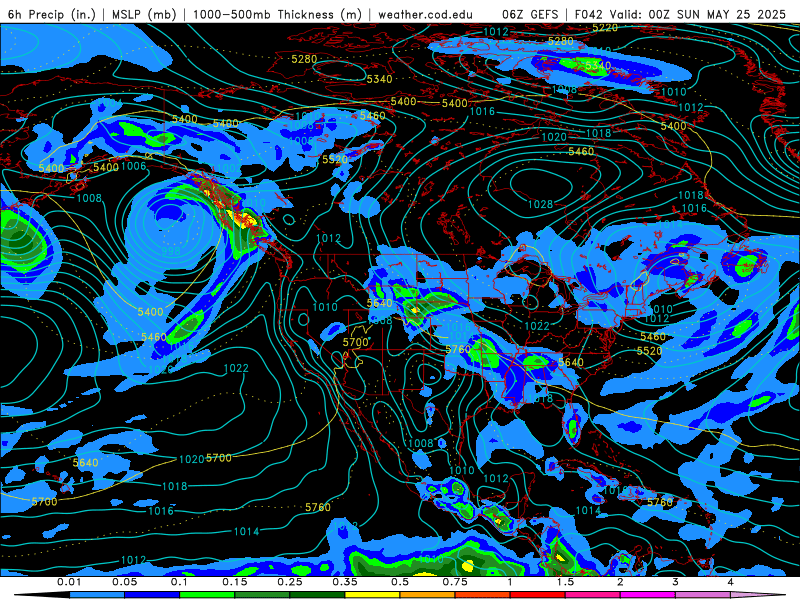This screenshot has width=800, height=600.
Task: Click the 0.01 legend scale value
Action: pos(69,582)
